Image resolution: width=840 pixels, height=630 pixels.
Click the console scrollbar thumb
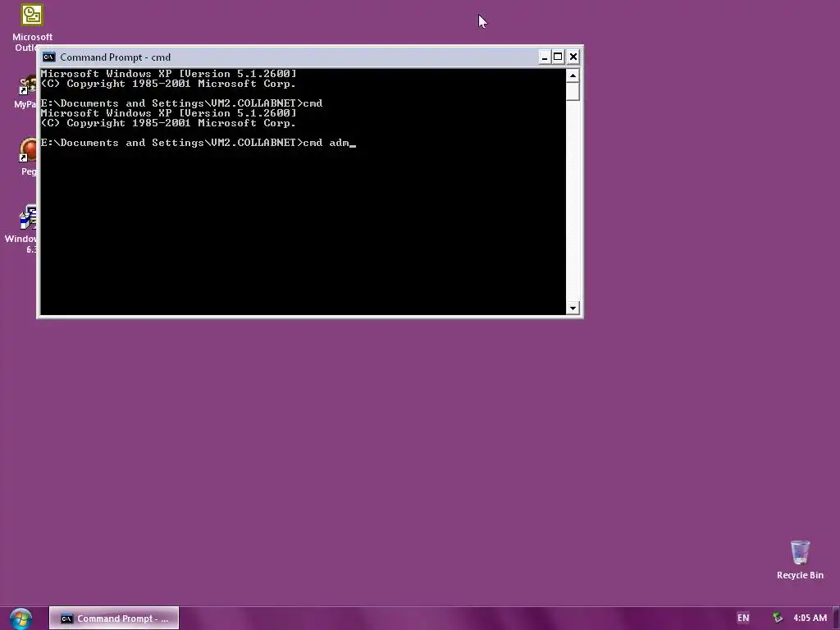click(x=573, y=91)
